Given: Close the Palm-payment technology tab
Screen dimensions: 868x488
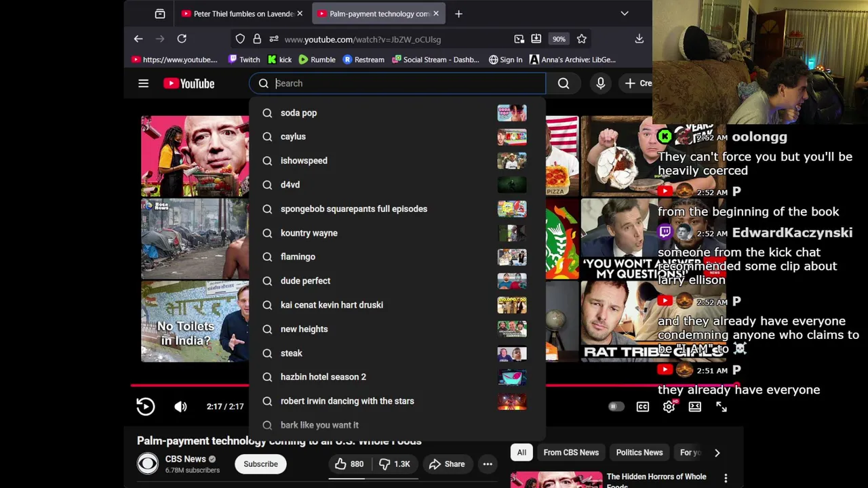Looking at the screenshot, I should point(436,14).
